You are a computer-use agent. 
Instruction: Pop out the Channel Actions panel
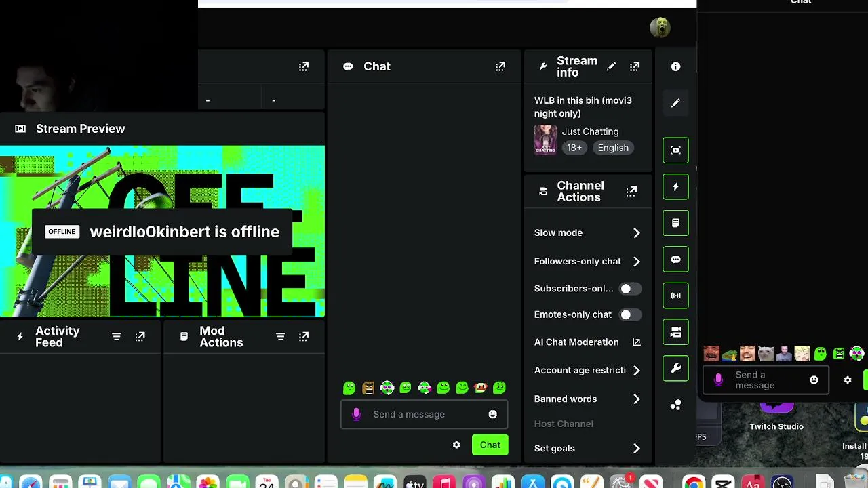coord(631,191)
